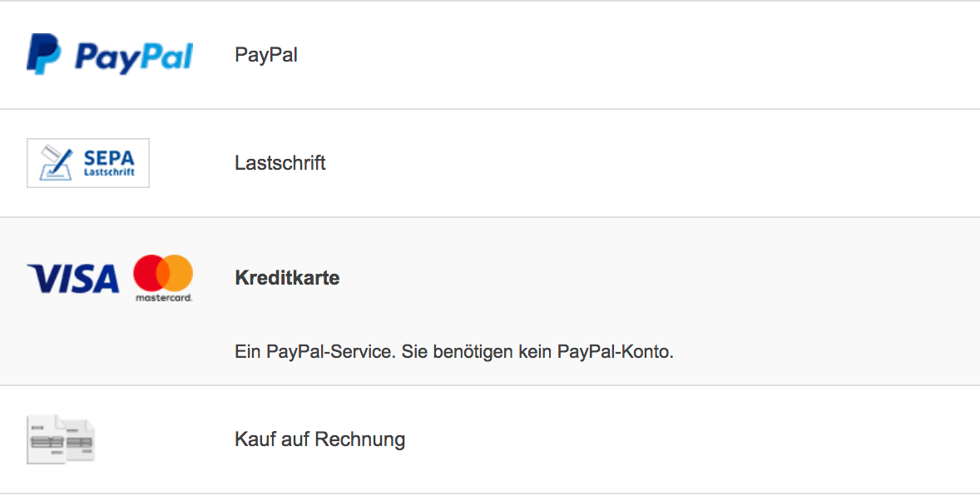This screenshot has height=501, width=980.
Task: Click the Mastercard overlapping circles logo
Action: [163, 273]
